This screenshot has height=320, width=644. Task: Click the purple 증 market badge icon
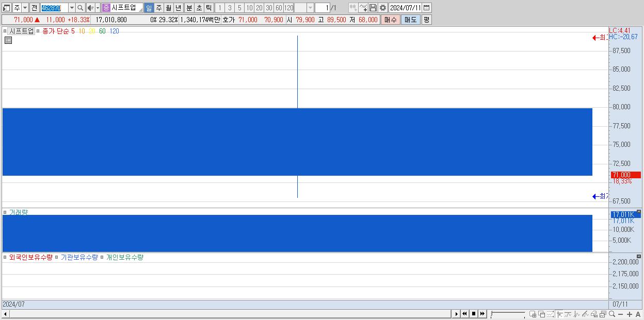pos(106,8)
